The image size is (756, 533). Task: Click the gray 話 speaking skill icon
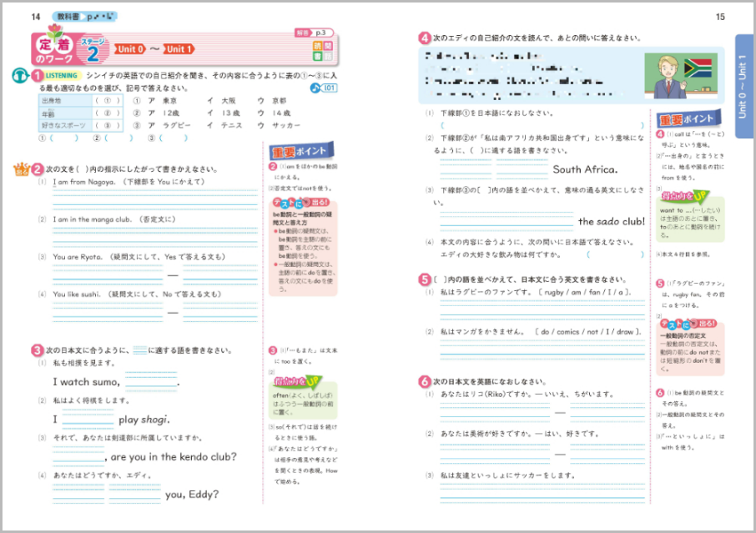coord(327,57)
